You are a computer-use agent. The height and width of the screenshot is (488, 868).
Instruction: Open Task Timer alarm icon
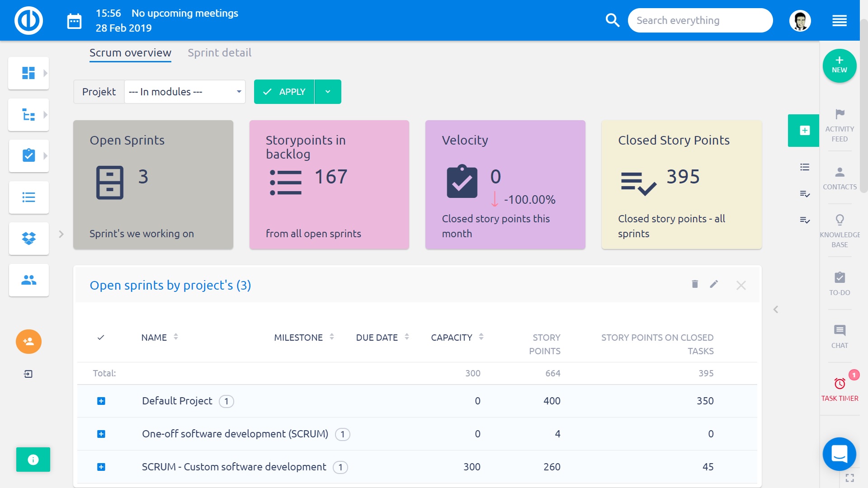tap(840, 384)
